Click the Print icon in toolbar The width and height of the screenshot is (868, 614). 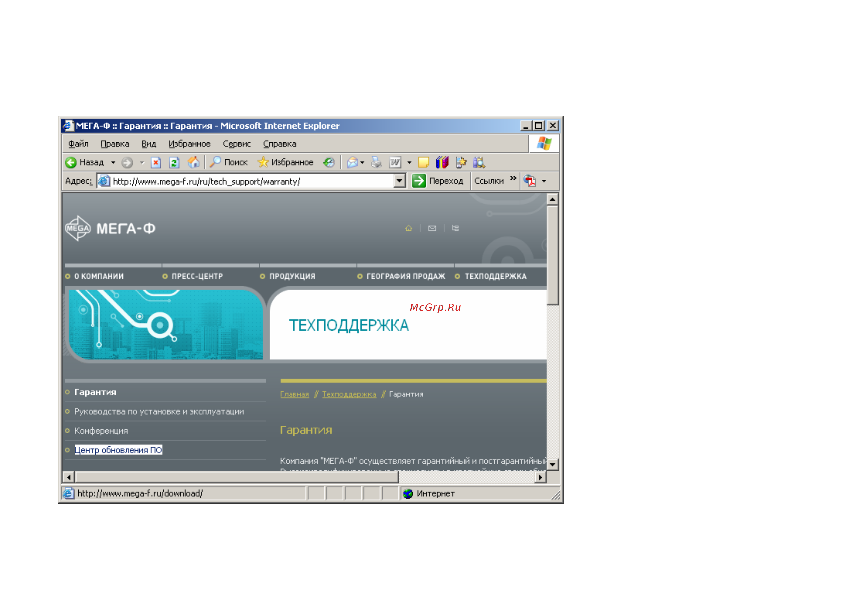pos(376,162)
